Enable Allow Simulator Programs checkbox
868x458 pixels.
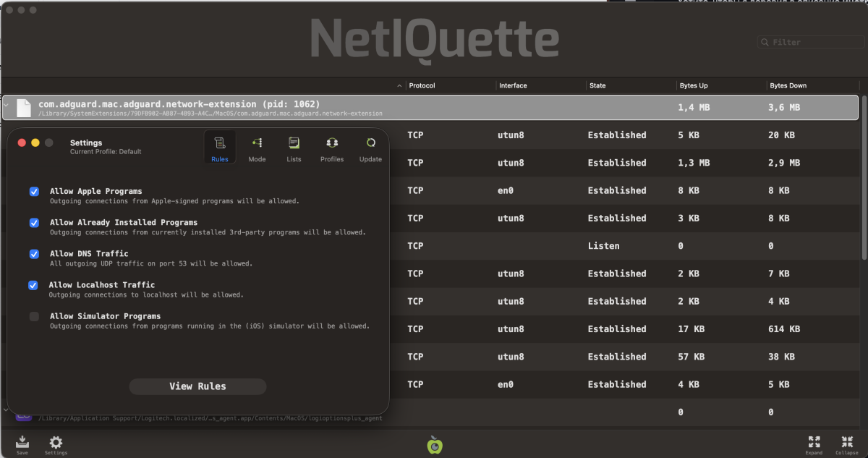[x=34, y=316]
